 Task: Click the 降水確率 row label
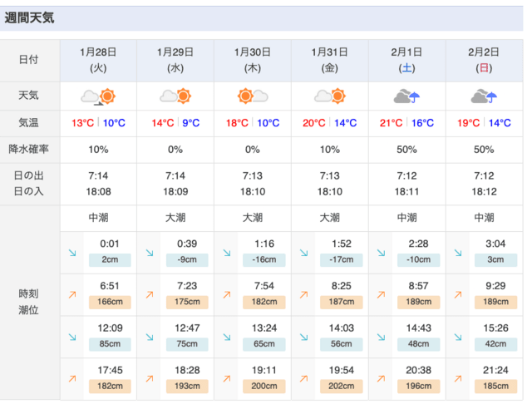[x=29, y=149]
